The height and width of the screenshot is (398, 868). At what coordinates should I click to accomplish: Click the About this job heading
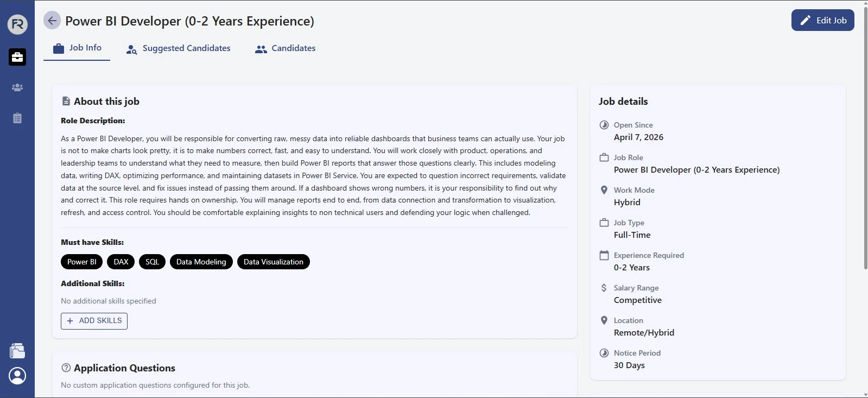[x=106, y=102]
